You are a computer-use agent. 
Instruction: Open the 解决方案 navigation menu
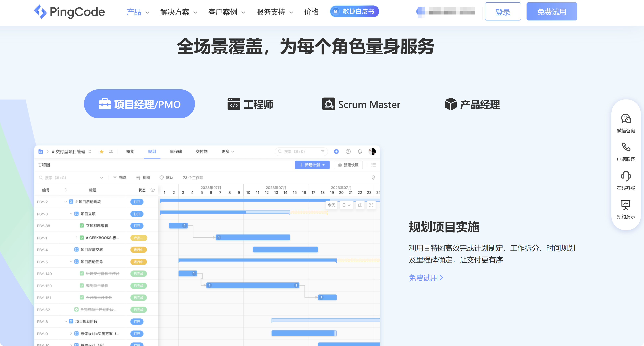pyautogui.click(x=175, y=12)
